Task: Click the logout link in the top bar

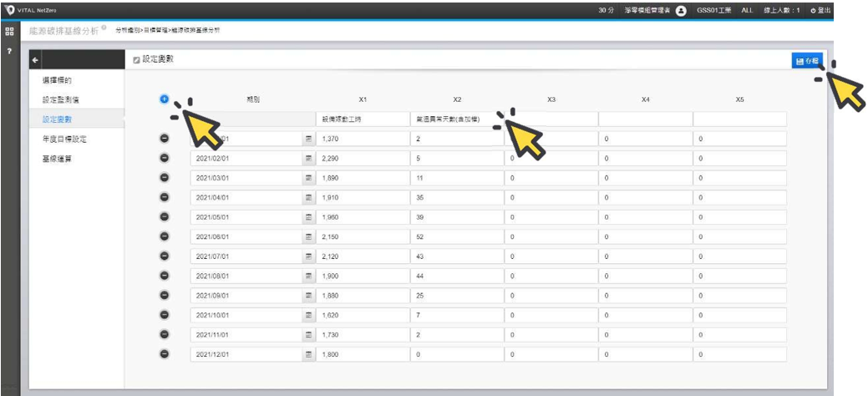Action: pyautogui.click(x=820, y=10)
